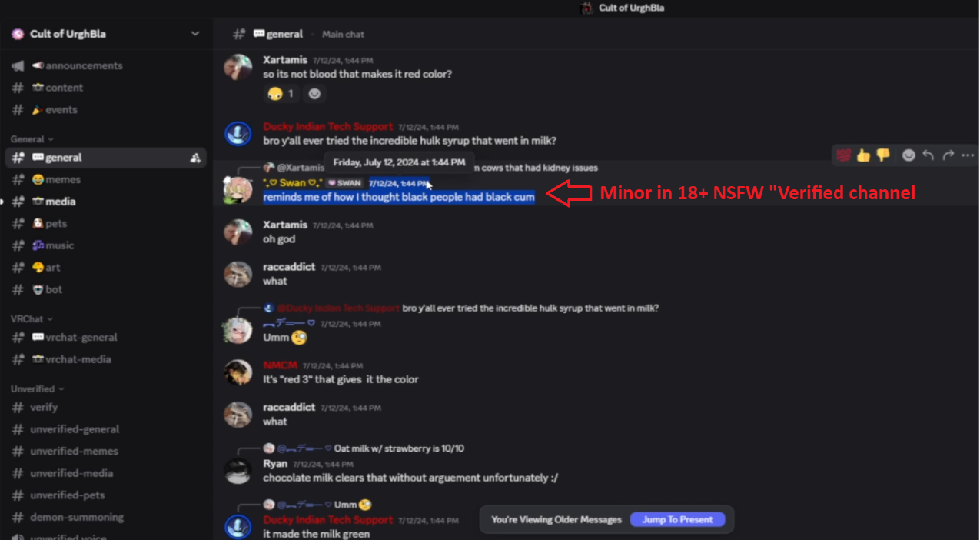980x540 pixels.
Task: Click the thumbs down reaction icon
Action: coord(883,155)
